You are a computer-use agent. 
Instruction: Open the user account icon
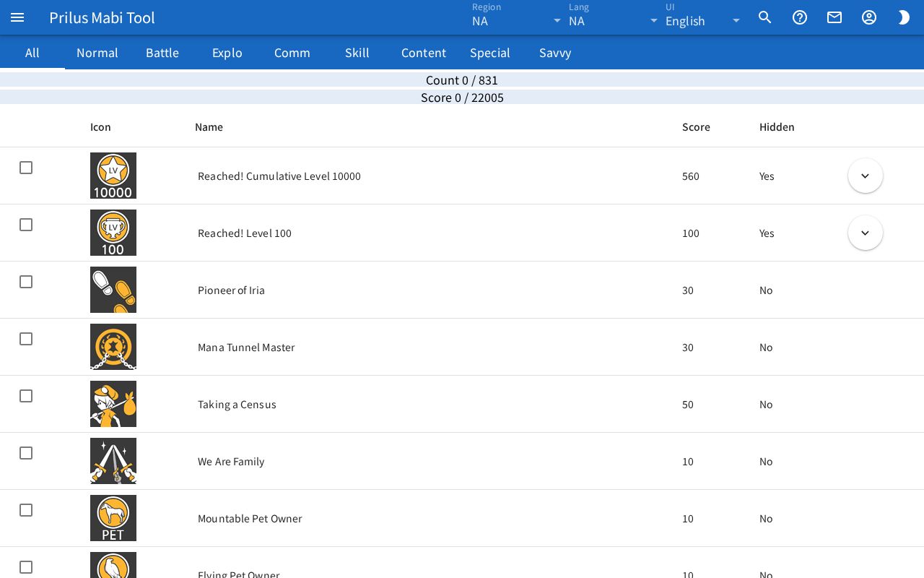coord(869,17)
